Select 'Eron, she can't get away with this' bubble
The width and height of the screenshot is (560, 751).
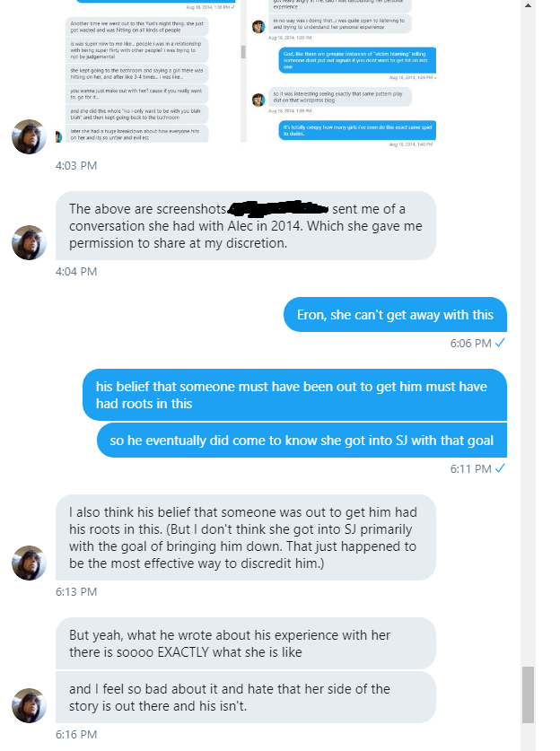[x=395, y=315]
